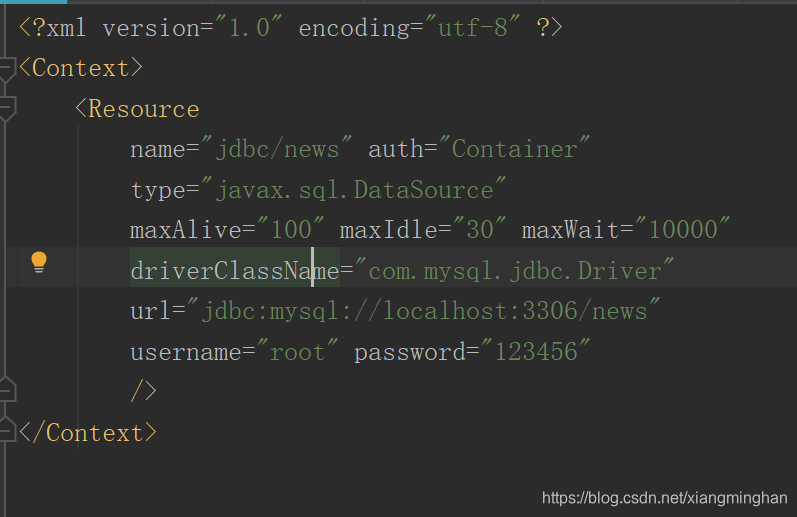Click the "com.mysql.jdbc.Driver" value
Screen dimensions: 797x517
514,269
